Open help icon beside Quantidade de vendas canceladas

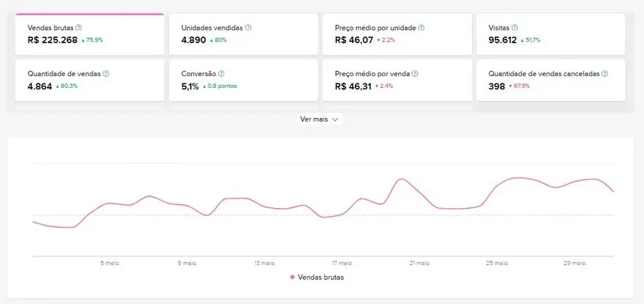coord(604,74)
